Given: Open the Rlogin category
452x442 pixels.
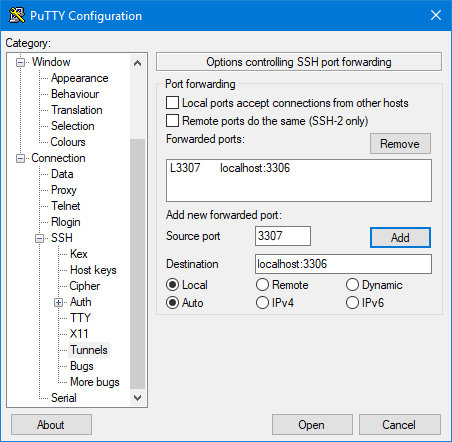Looking at the screenshot, I should pyautogui.click(x=65, y=222).
